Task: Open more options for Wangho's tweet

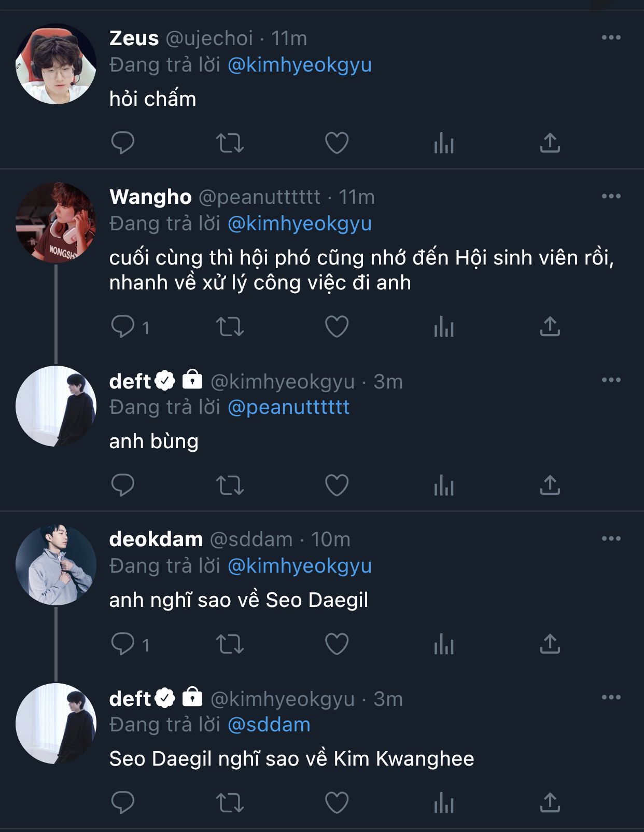Action: pos(611,196)
